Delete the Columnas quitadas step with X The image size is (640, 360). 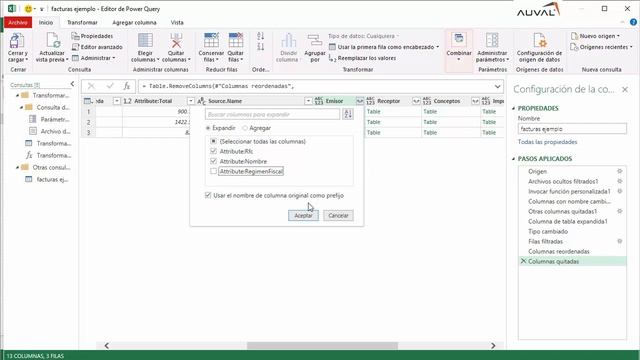click(x=523, y=261)
